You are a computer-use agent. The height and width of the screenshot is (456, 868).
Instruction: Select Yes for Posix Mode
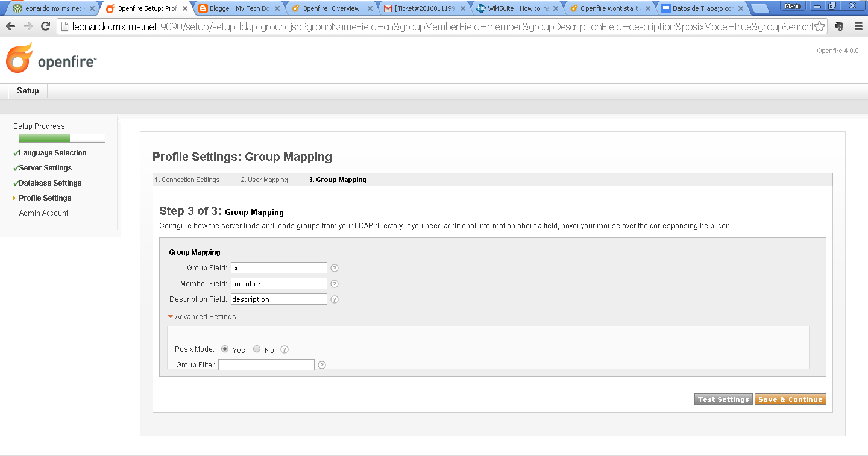click(225, 349)
